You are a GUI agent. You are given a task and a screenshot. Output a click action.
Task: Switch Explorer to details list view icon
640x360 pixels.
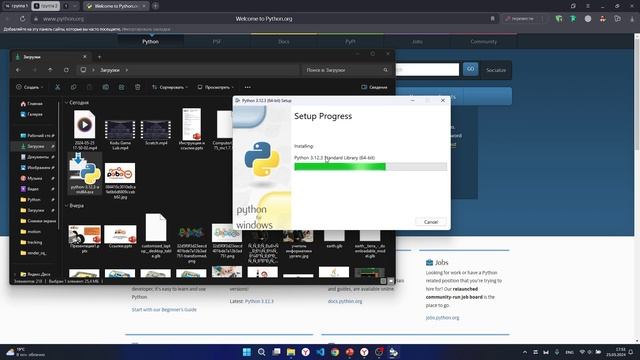point(383,281)
